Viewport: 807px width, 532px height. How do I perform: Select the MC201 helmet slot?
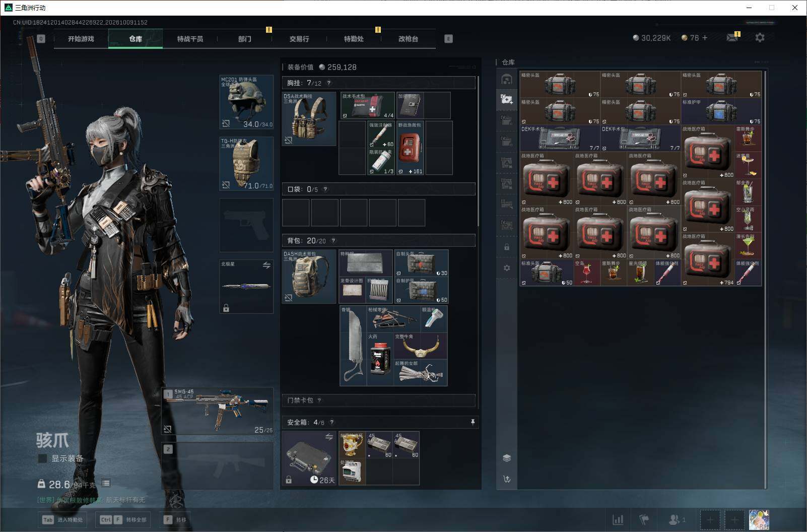(x=246, y=102)
